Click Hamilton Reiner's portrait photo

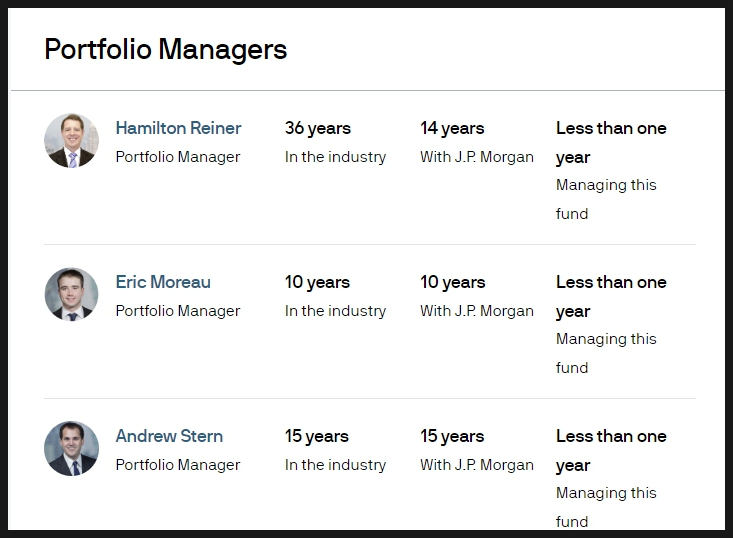pyautogui.click(x=72, y=140)
